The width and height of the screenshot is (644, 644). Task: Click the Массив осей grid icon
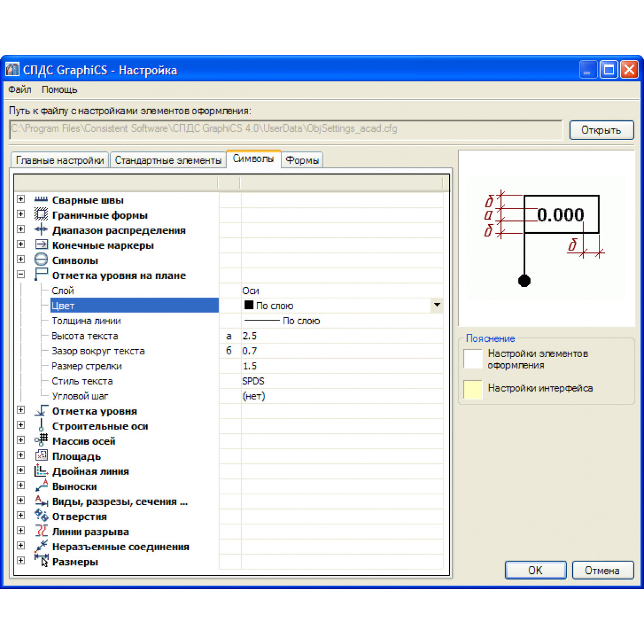(41, 440)
